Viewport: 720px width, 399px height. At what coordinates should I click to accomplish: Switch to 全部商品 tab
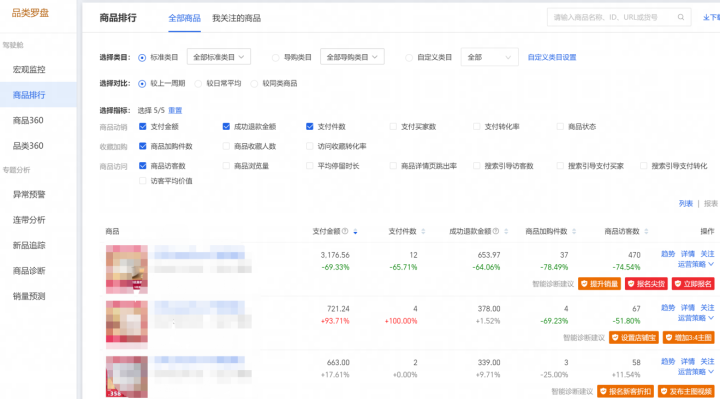pyautogui.click(x=184, y=18)
